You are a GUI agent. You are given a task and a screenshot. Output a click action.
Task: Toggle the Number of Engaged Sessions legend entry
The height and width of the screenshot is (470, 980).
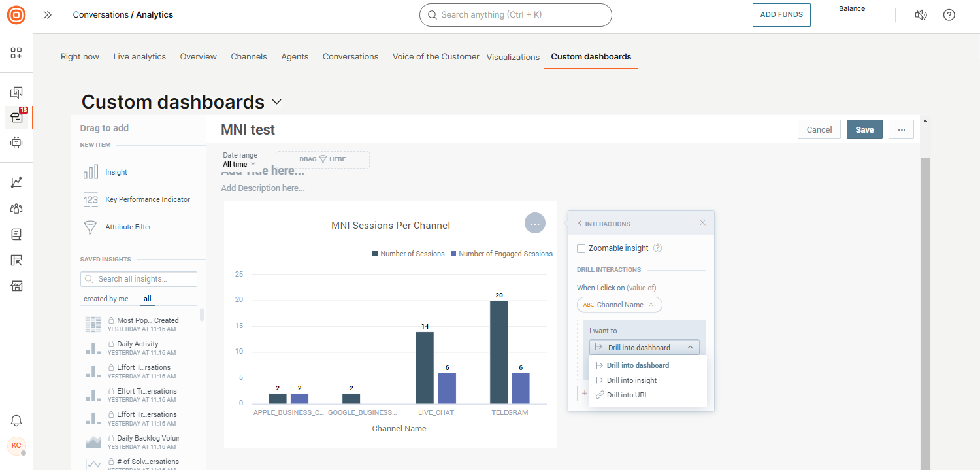(x=502, y=254)
